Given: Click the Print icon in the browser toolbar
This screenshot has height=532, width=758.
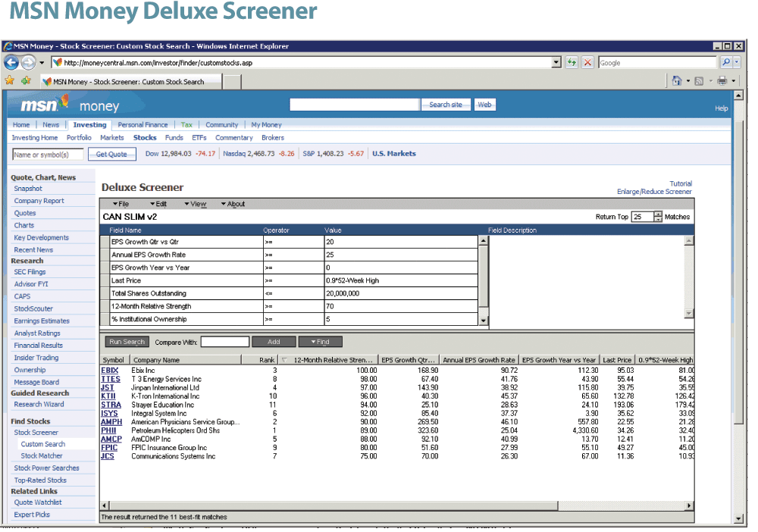Looking at the screenshot, I should pos(722,80).
